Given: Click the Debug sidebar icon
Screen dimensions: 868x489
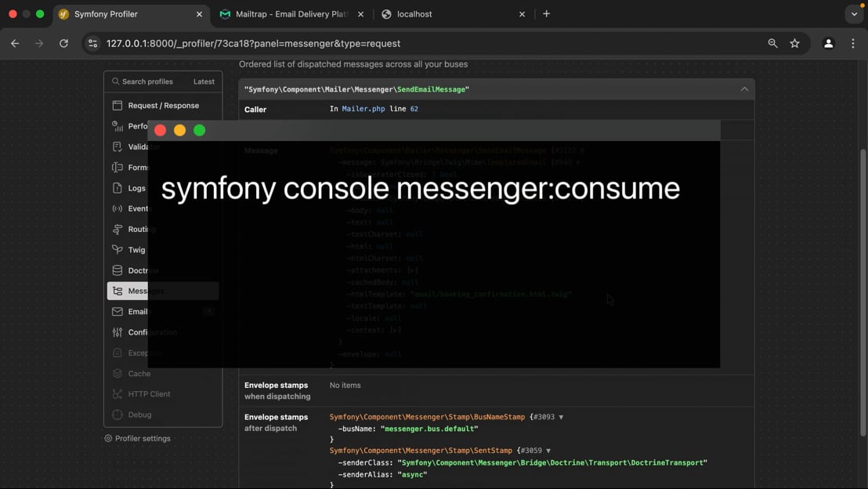Looking at the screenshot, I should click(x=118, y=415).
